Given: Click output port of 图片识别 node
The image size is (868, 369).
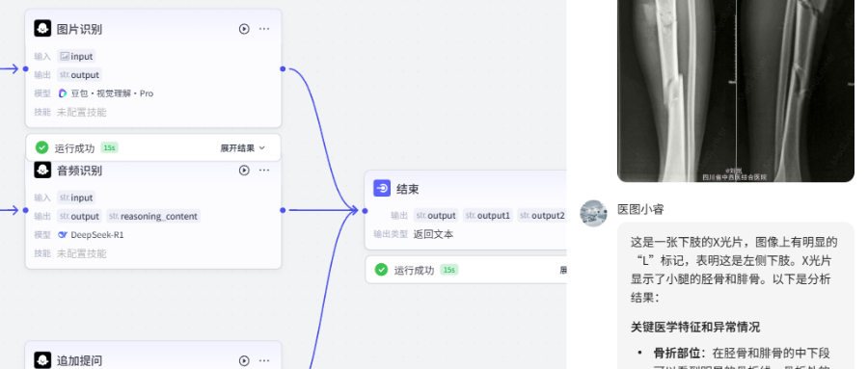Looking at the screenshot, I should tap(283, 69).
